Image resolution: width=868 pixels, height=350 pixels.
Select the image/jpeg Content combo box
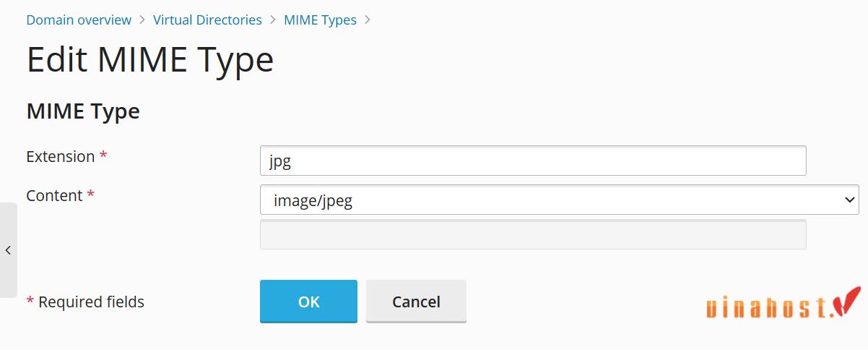(x=560, y=200)
